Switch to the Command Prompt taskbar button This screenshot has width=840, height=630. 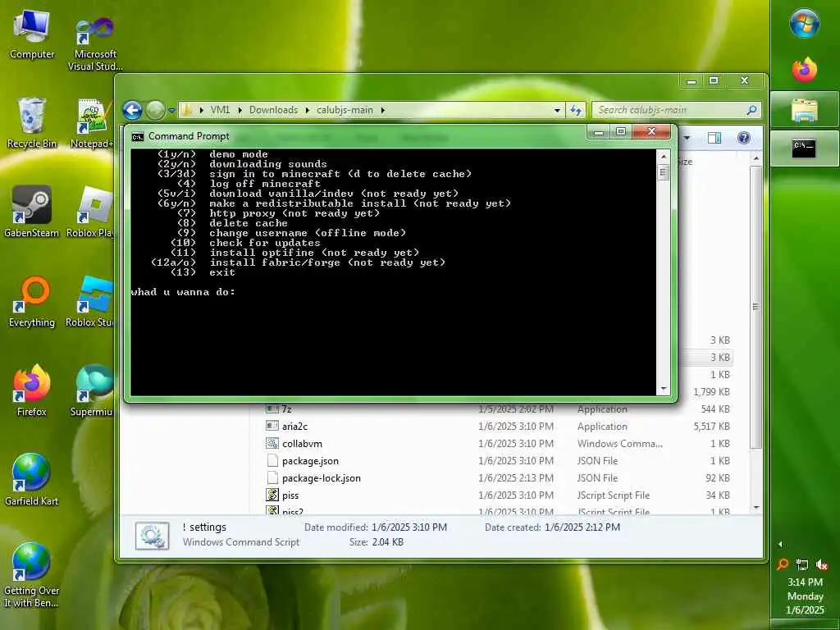[804, 148]
